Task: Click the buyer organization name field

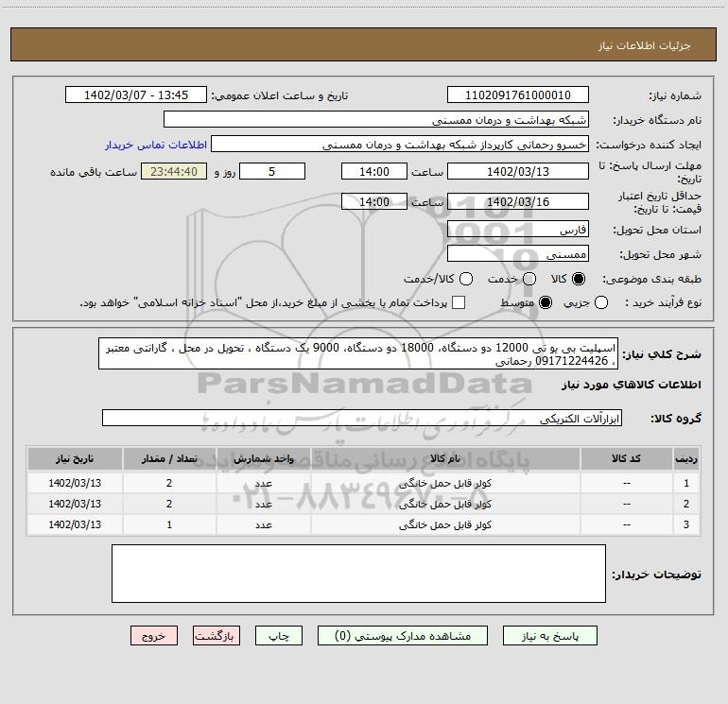Action: [x=376, y=120]
